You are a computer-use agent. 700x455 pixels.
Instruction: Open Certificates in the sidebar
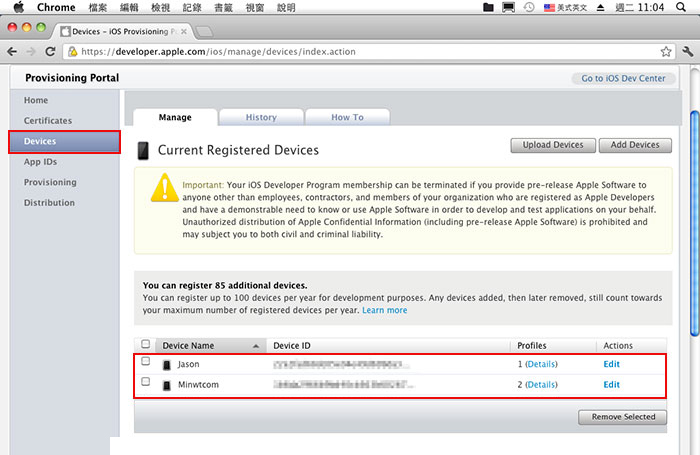(48, 121)
